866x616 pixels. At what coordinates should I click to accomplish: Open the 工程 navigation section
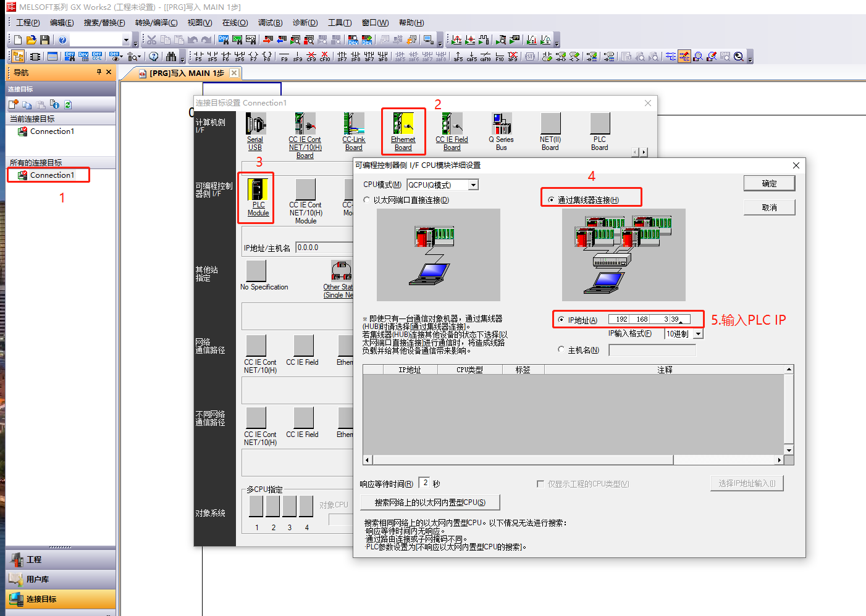[61, 559]
